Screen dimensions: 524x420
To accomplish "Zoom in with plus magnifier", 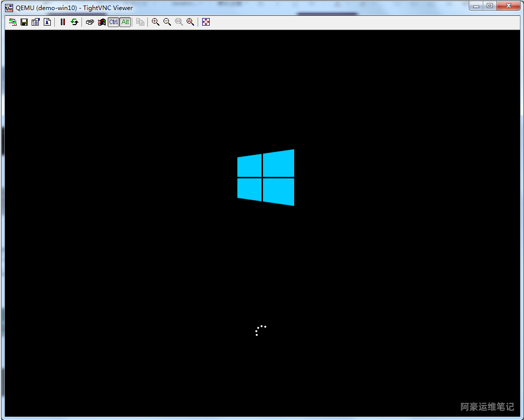I will (x=155, y=22).
